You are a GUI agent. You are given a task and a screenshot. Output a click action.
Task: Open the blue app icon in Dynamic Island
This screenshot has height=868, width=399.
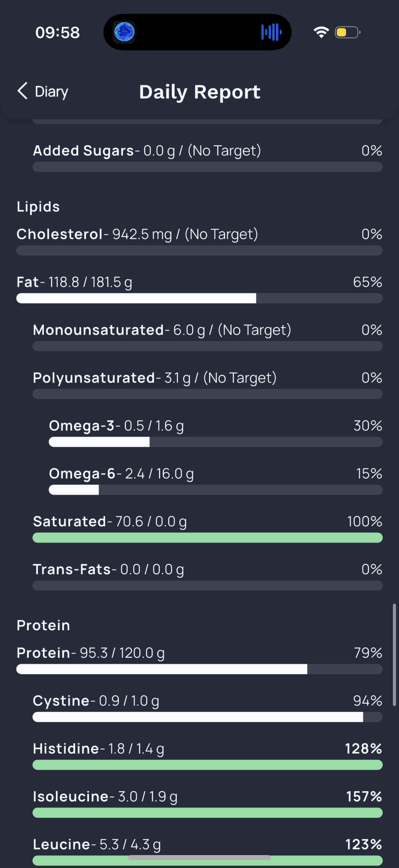pos(124,32)
